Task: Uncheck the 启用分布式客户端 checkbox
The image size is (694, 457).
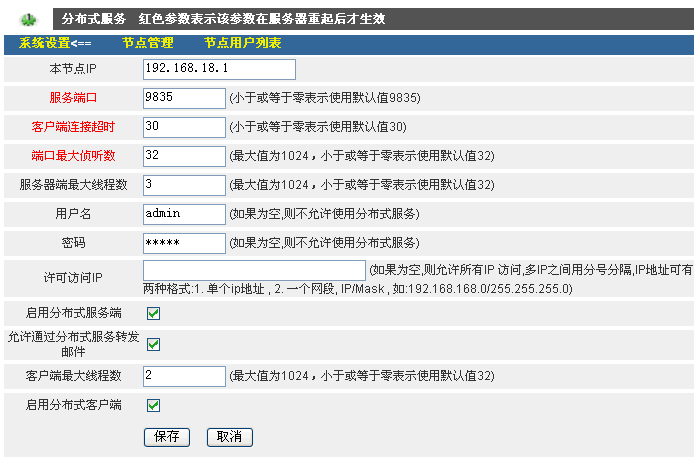Action: 154,405
